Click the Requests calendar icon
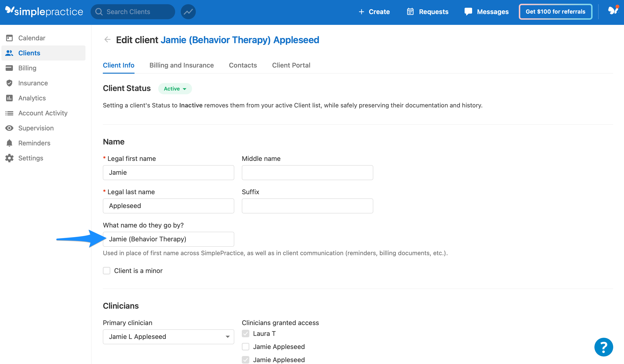 (x=410, y=12)
